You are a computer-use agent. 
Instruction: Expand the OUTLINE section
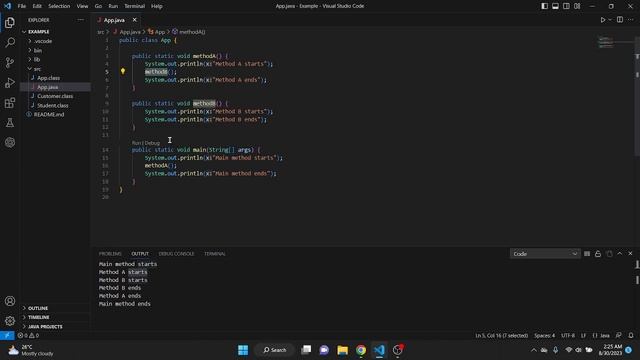(56, 308)
